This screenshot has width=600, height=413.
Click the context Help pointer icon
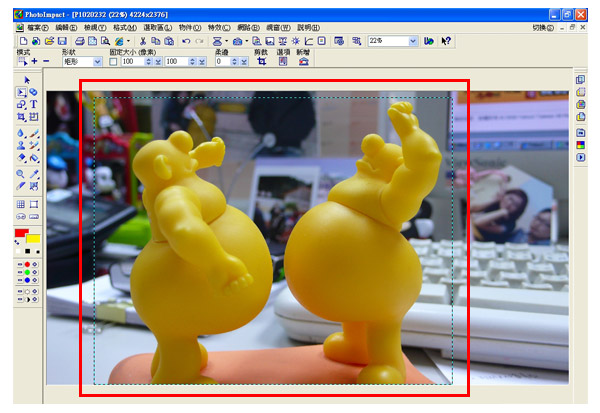[446, 41]
